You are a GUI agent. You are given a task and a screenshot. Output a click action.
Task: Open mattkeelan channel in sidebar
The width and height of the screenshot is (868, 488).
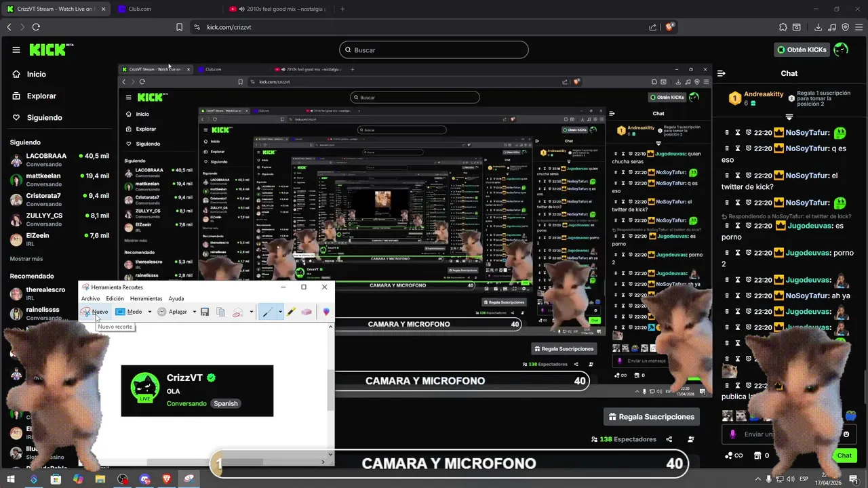coord(60,180)
